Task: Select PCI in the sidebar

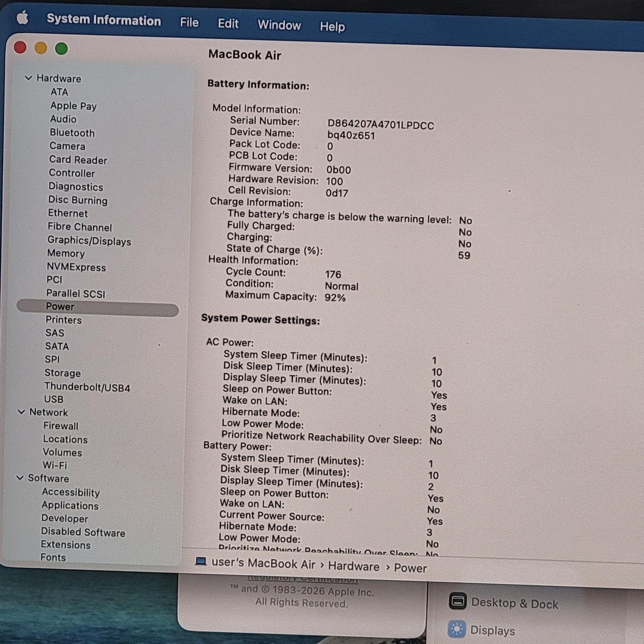Action: pos(54,279)
